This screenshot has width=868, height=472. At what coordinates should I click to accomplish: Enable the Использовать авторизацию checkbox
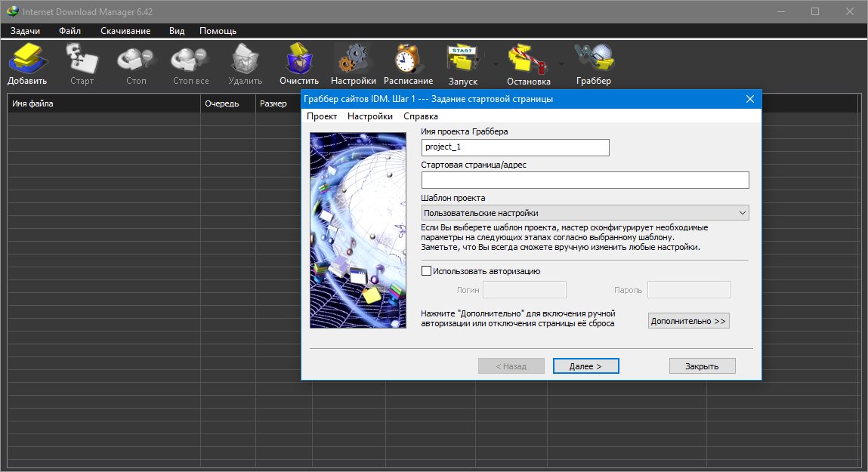426,271
